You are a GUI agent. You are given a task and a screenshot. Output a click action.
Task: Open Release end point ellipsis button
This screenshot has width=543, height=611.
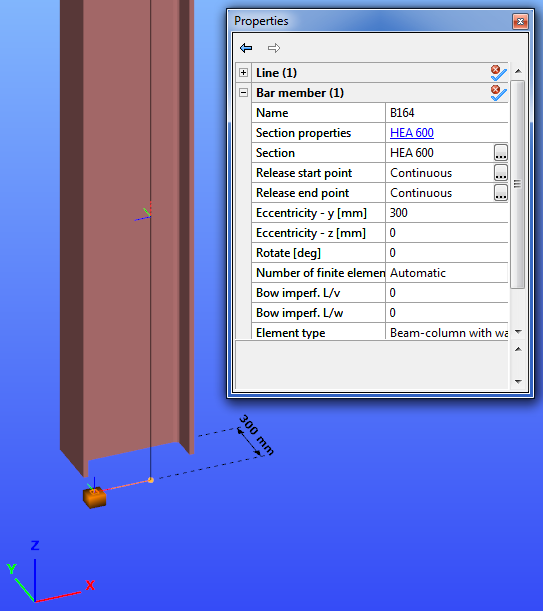(x=501, y=192)
